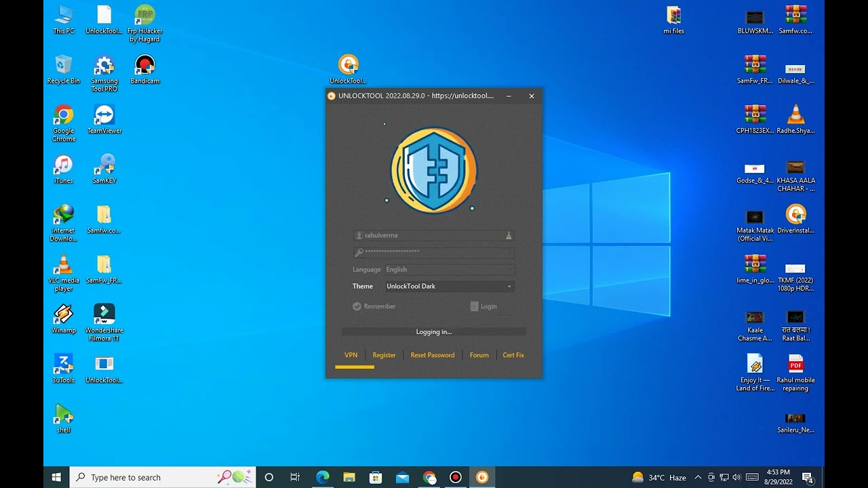Open the Cert Fix tab
The image size is (868, 488).
[513, 355]
